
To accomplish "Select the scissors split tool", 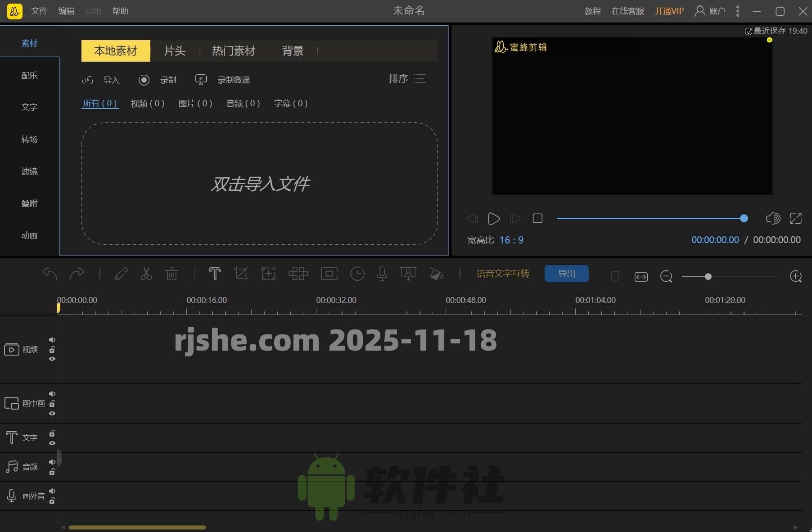I will point(146,274).
